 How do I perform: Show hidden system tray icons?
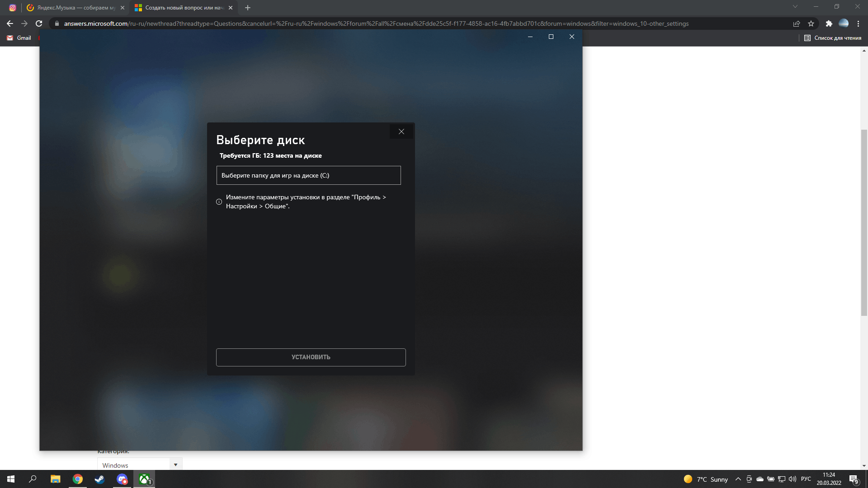(x=738, y=479)
